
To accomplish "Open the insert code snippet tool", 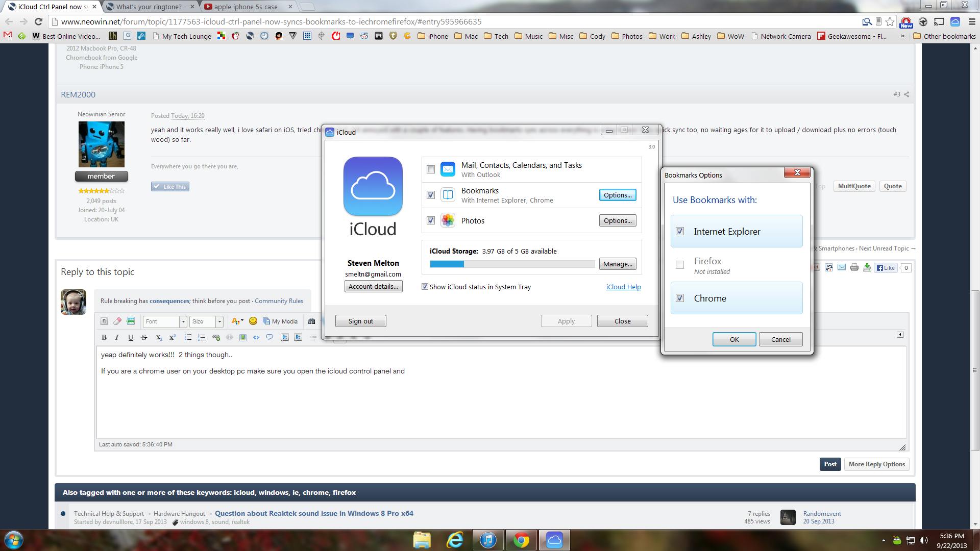I will tap(256, 337).
